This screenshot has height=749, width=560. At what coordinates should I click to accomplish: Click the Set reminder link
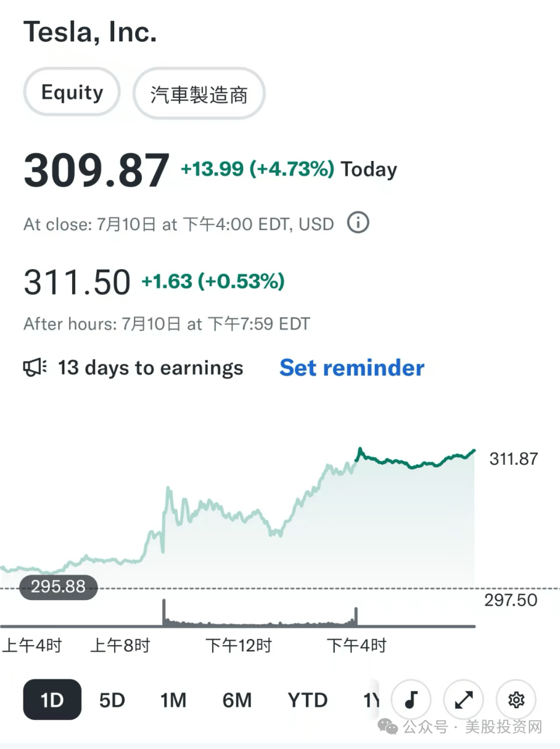tap(352, 368)
